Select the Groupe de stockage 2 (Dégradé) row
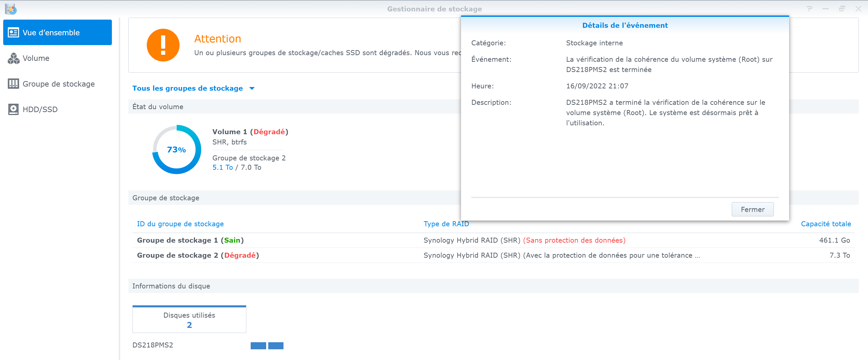 pos(493,255)
